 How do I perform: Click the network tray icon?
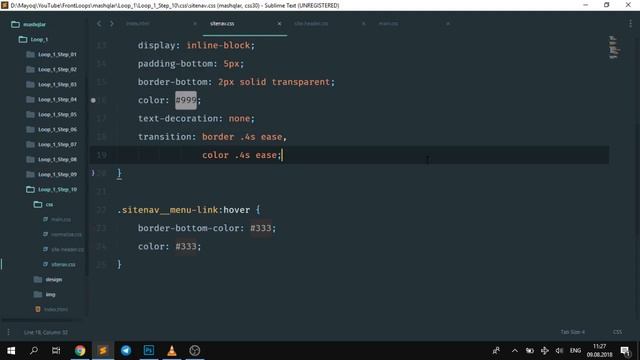[x=544, y=351]
